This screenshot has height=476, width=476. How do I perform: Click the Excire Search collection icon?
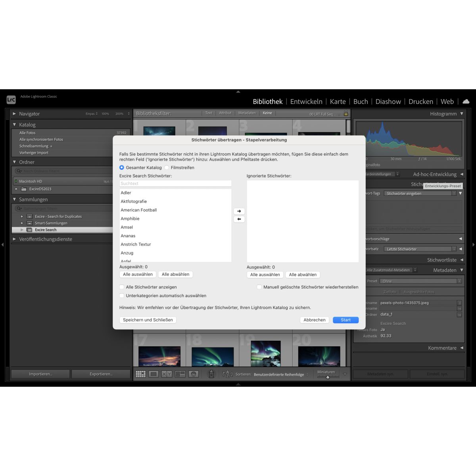29,230
